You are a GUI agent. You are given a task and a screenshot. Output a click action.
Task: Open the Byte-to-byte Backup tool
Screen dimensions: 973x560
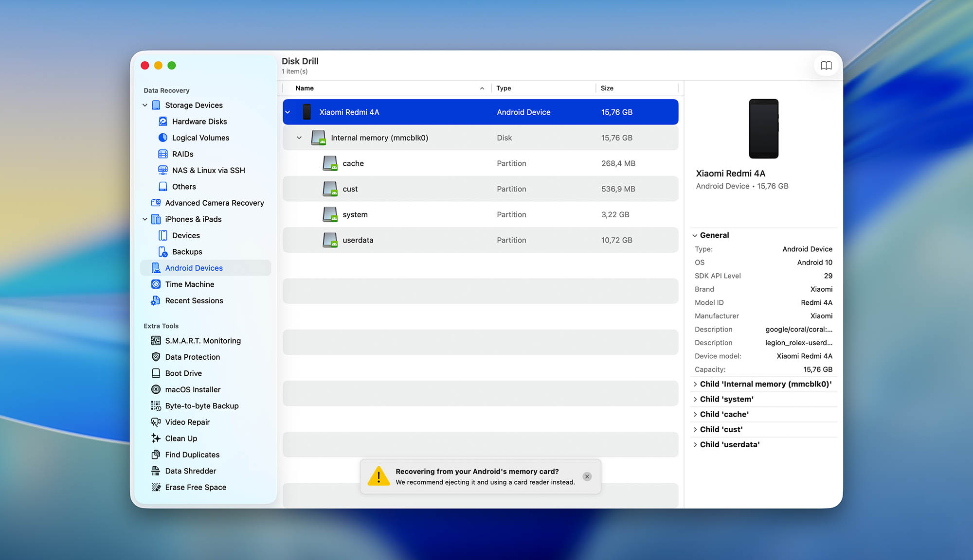(201, 406)
